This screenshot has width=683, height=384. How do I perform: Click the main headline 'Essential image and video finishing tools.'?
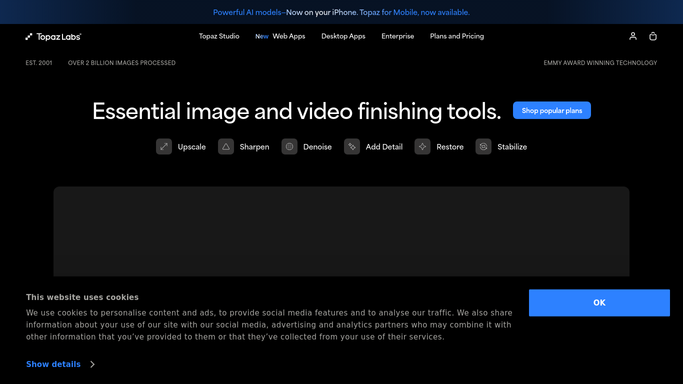coord(297,111)
